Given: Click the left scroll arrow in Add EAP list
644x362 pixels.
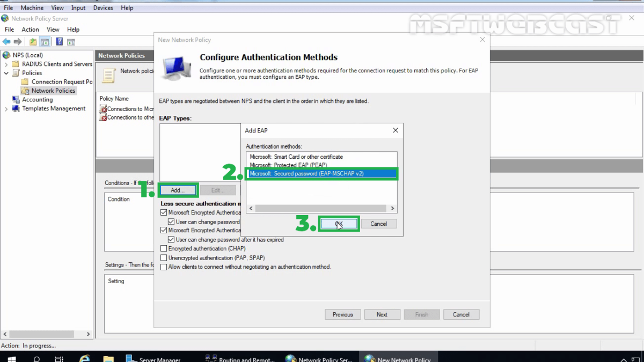Looking at the screenshot, I should click(x=251, y=209).
